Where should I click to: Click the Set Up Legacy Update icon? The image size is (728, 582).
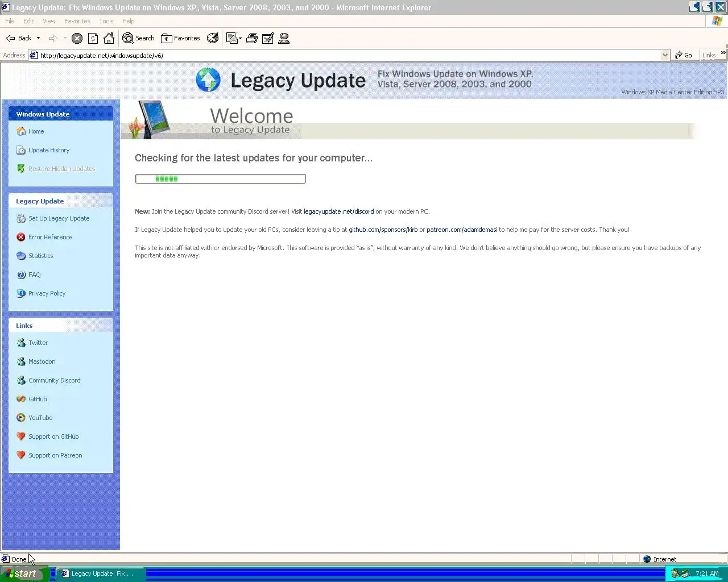[x=21, y=218]
